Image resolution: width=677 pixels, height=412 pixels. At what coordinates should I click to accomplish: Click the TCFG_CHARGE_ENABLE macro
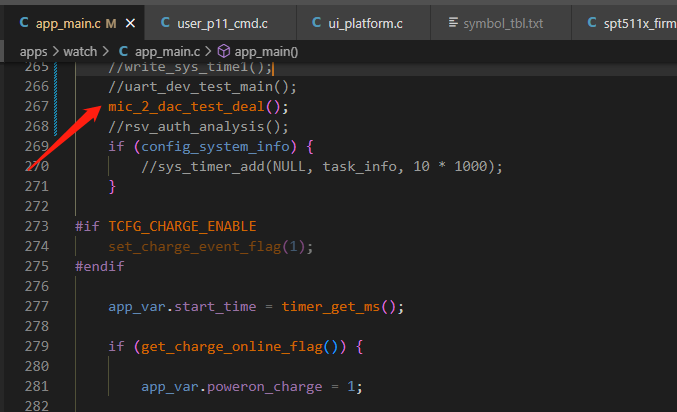coord(182,226)
